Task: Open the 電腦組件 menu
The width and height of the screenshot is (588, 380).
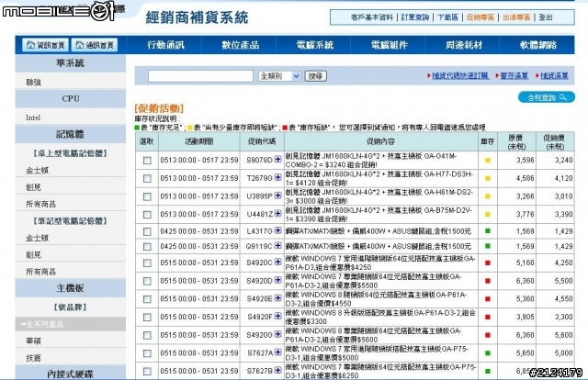Action: coord(390,45)
